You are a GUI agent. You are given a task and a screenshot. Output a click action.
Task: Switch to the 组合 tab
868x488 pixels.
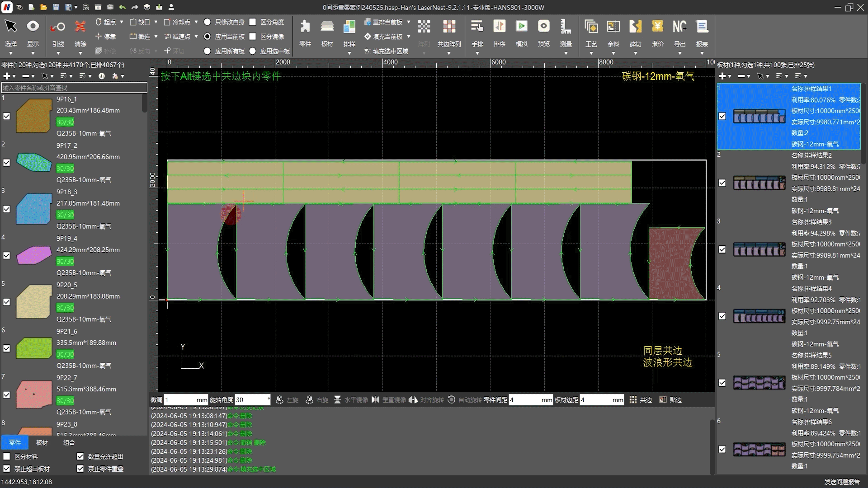point(69,442)
